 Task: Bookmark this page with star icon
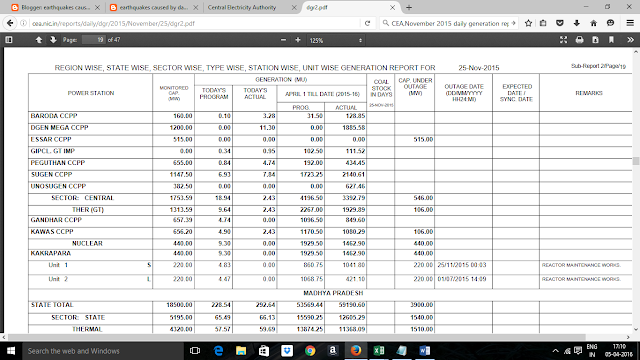tap(528, 23)
